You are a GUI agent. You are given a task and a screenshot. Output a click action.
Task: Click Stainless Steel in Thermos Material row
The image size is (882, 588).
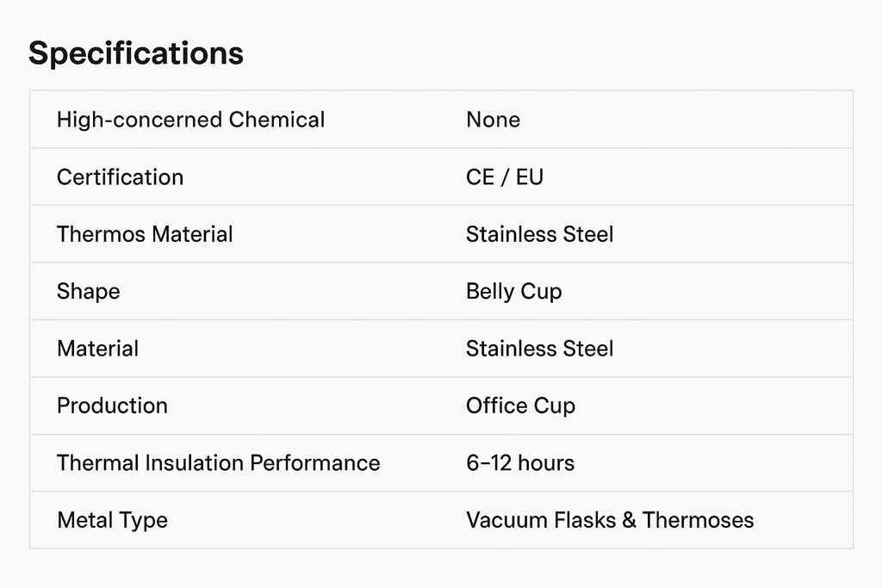(x=539, y=234)
